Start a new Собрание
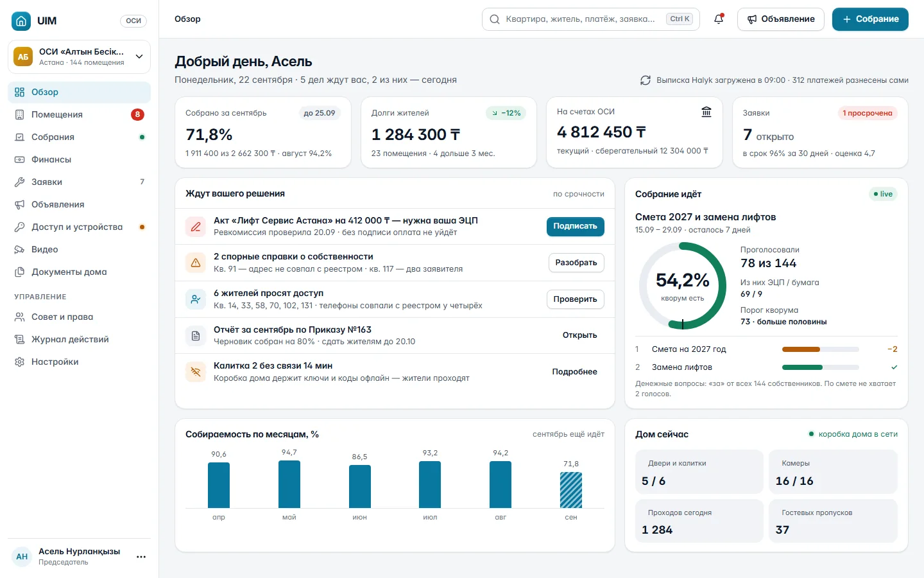The width and height of the screenshot is (924, 578). tap(870, 19)
